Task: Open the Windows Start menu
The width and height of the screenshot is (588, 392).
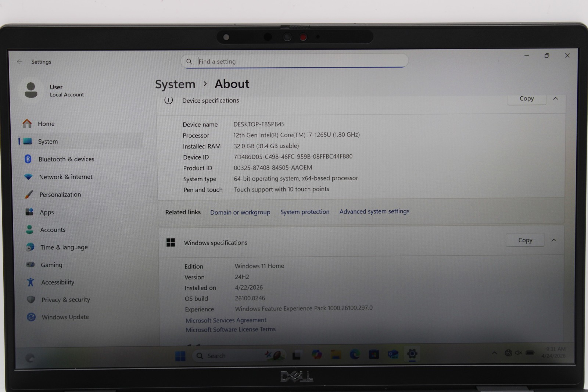Action: click(180, 356)
